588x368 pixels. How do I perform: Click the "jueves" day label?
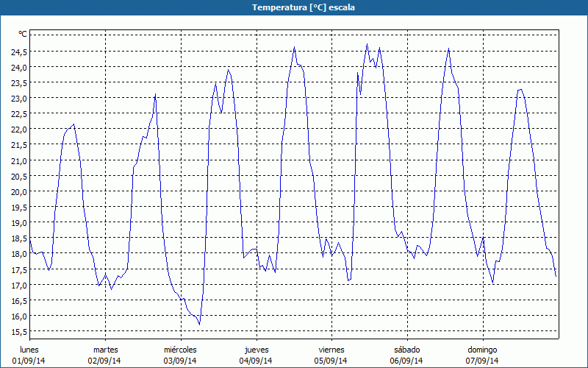pyautogui.click(x=256, y=350)
